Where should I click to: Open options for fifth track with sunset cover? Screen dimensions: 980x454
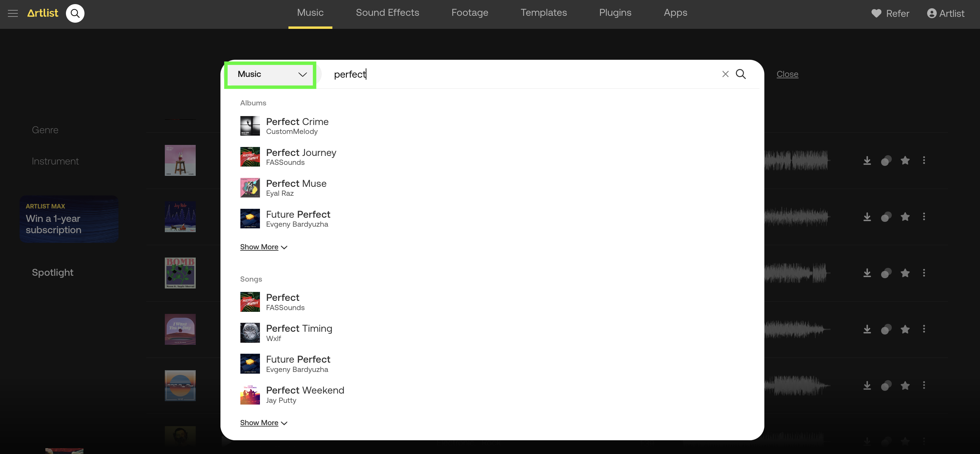tap(923, 386)
